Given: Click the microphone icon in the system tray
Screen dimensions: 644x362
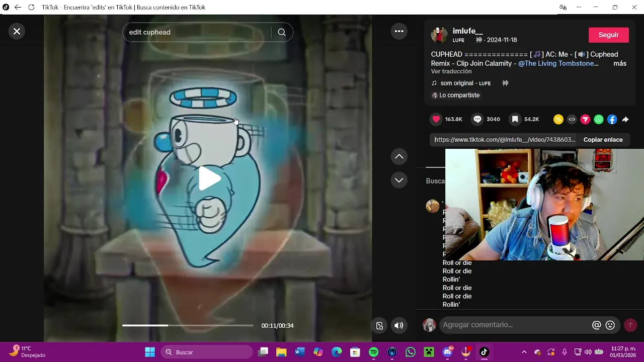Looking at the screenshot, I should coord(565,352).
